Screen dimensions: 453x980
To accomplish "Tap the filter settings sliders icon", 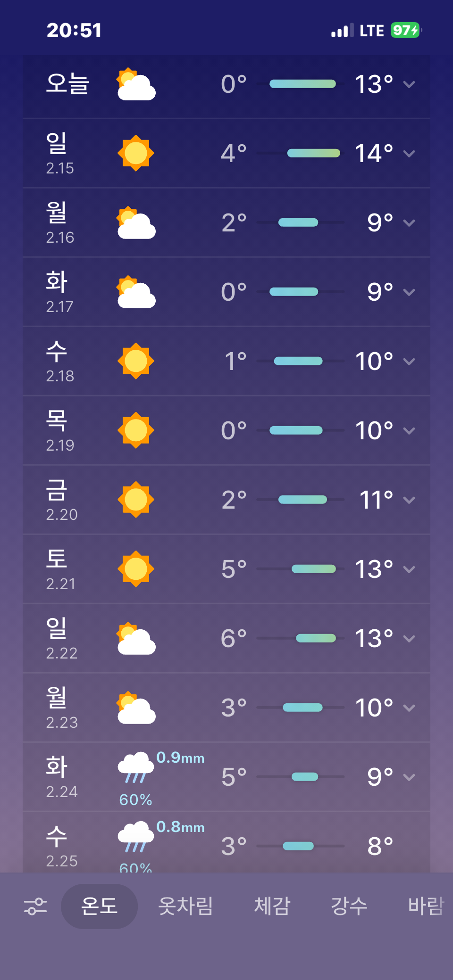I will click(35, 906).
